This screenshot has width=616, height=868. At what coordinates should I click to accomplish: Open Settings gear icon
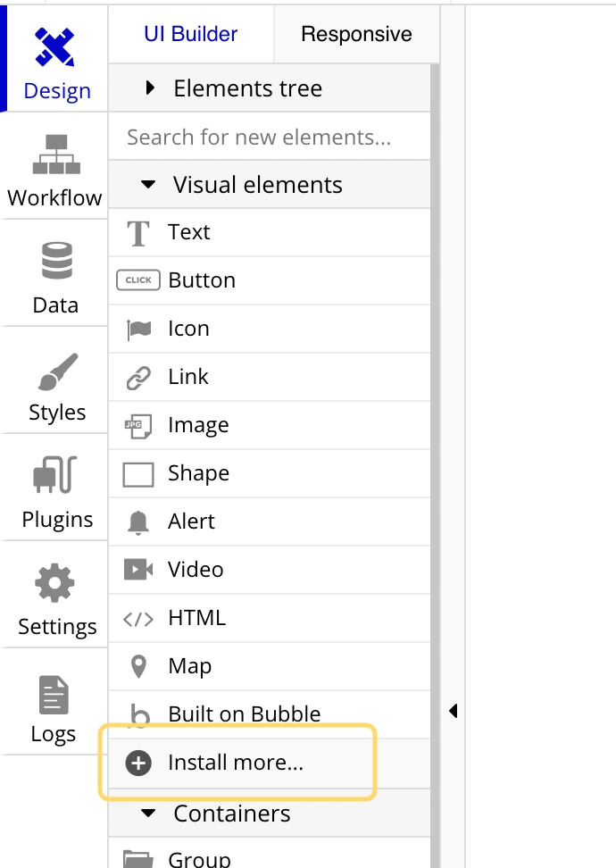(54, 582)
